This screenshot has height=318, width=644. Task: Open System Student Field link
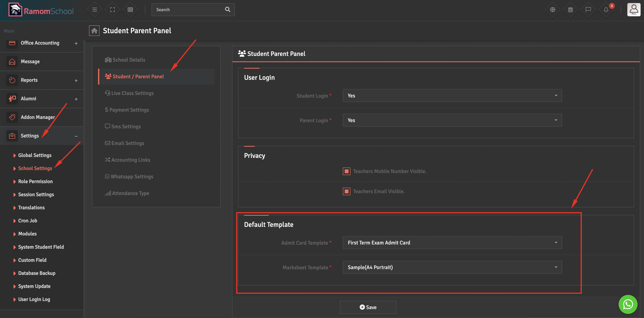coord(41,247)
